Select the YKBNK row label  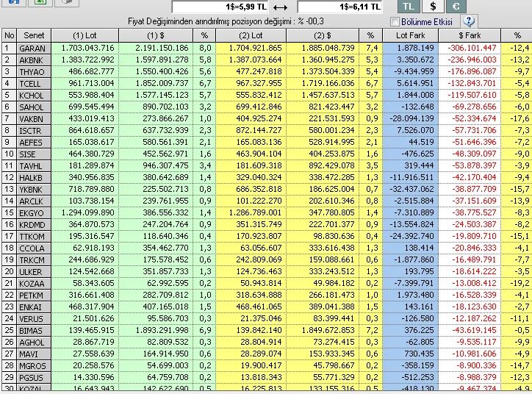pyautogui.click(x=34, y=190)
